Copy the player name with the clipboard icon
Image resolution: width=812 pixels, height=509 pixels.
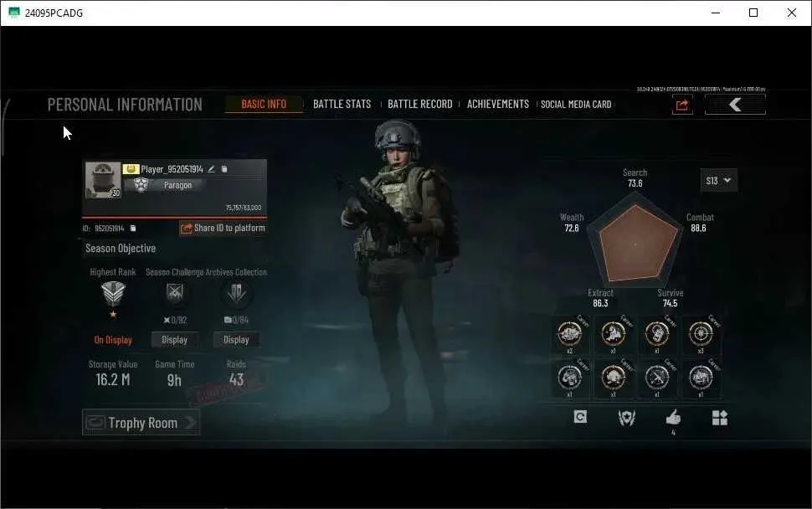click(x=224, y=169)
